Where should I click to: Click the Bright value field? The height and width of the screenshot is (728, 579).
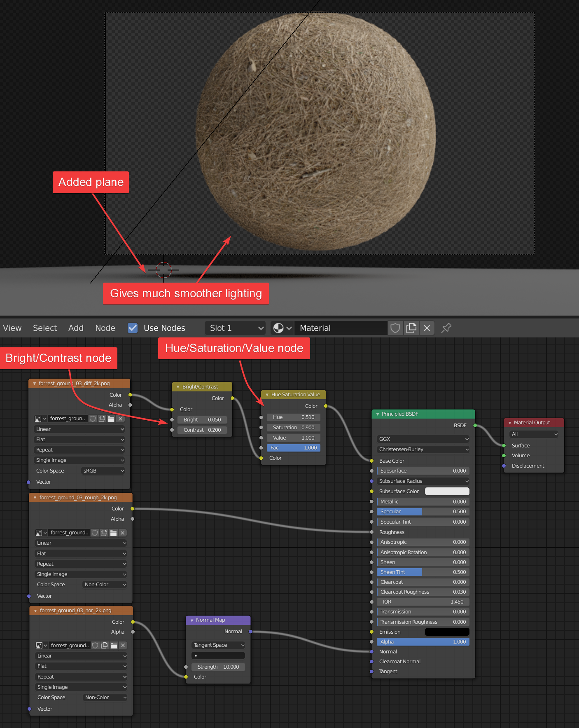click(x=202, y=420)
